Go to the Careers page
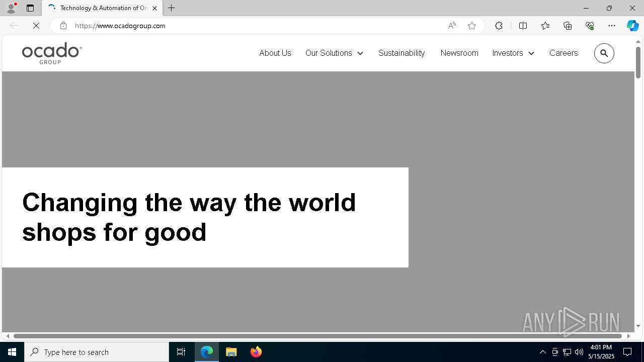The width and height of the screenshot is (644, 362). click(x=563, y=53)
